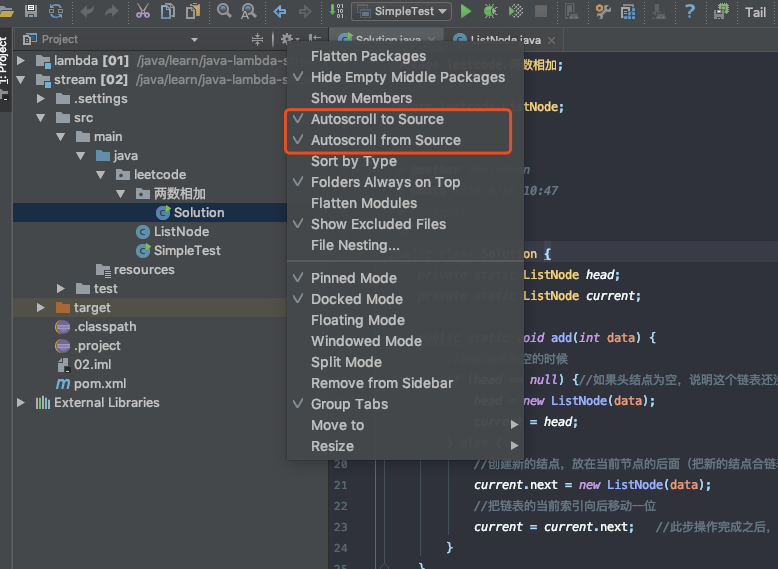This screenshot has height=569, width=778.
Task: Collapse the main folder
Action: 61,136
